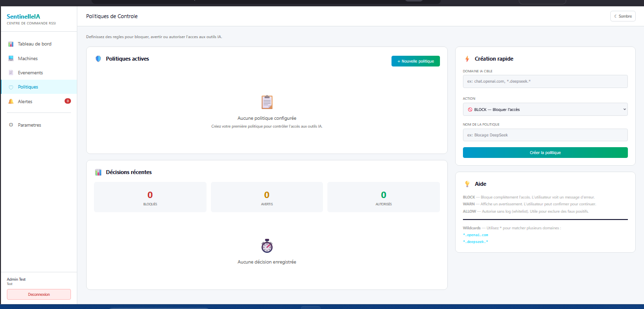Click the Tableau de bord chart icon
Image resolution: width=644 pixels, height=309 pixels.
11,44
